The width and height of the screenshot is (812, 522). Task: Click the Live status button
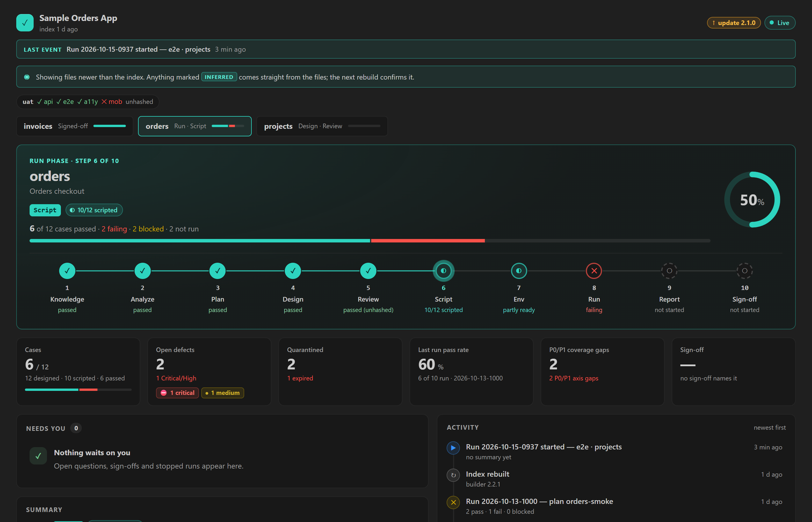(780, 23)
